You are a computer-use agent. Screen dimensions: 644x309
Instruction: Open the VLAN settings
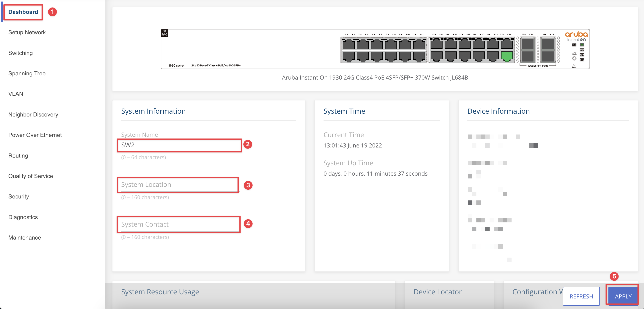[16, 94]
